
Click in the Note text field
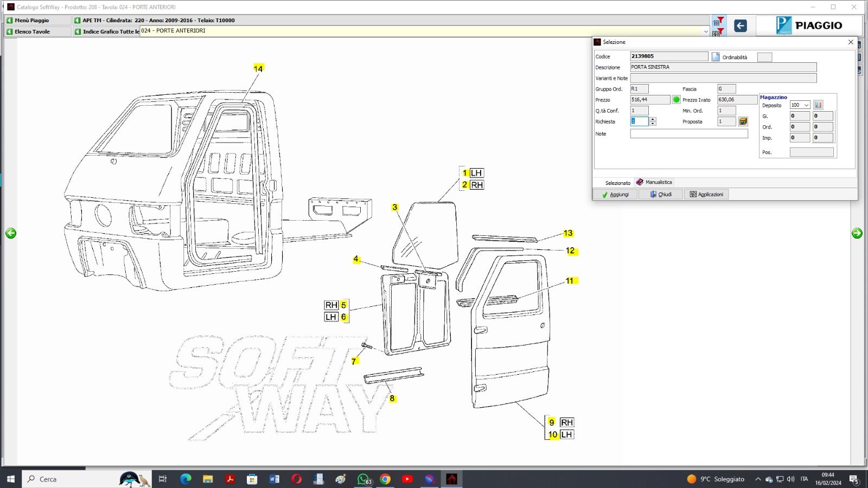click(688, 134)
